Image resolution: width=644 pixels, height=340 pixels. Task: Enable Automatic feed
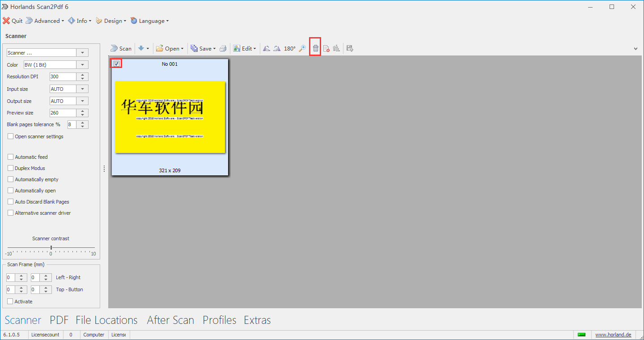point(10,157)
